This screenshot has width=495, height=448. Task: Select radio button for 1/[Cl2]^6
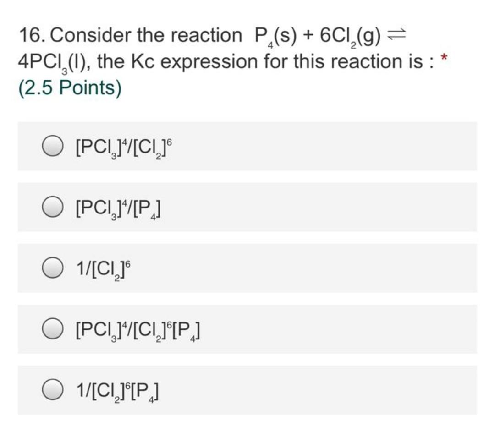(x=52, y=268)
